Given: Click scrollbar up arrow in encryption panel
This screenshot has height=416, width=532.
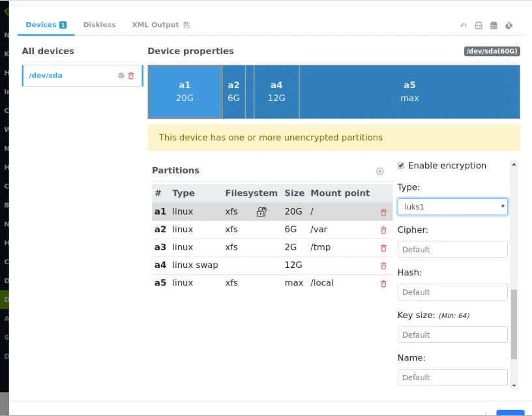Looking at the screenshot, I should 514,164.
